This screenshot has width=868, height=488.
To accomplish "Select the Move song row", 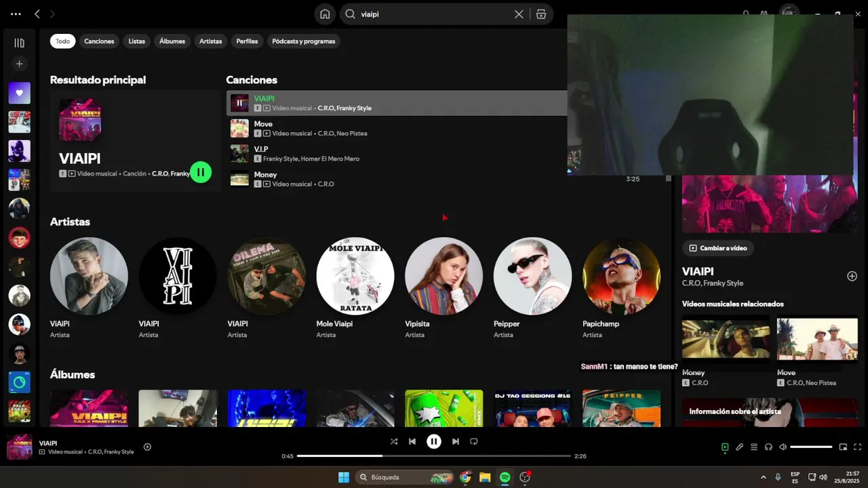I will click(x=397, y=128).
